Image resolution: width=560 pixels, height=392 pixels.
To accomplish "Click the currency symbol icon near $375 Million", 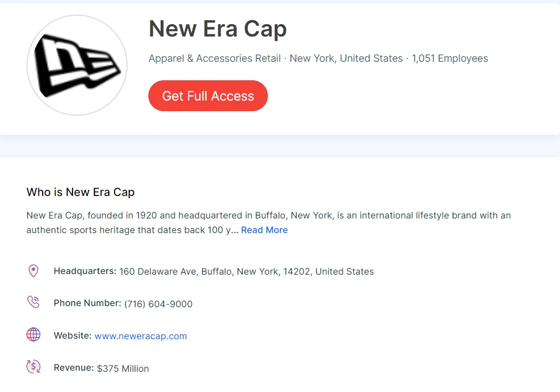I will (33, 366).
